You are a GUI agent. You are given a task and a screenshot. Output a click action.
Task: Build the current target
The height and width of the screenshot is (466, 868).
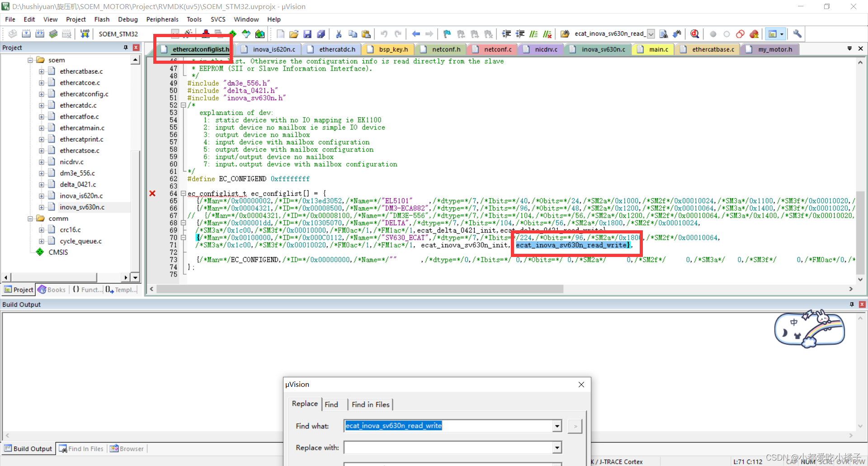pyautogui.click(x=26, y=33)
